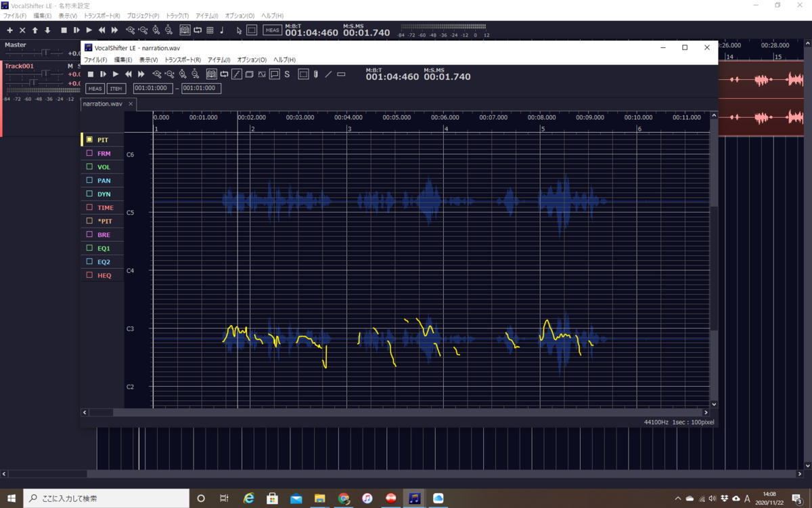This screenshot has width=812, height=508.
Task: Click the delete track X icon
Action: [22, 30]
